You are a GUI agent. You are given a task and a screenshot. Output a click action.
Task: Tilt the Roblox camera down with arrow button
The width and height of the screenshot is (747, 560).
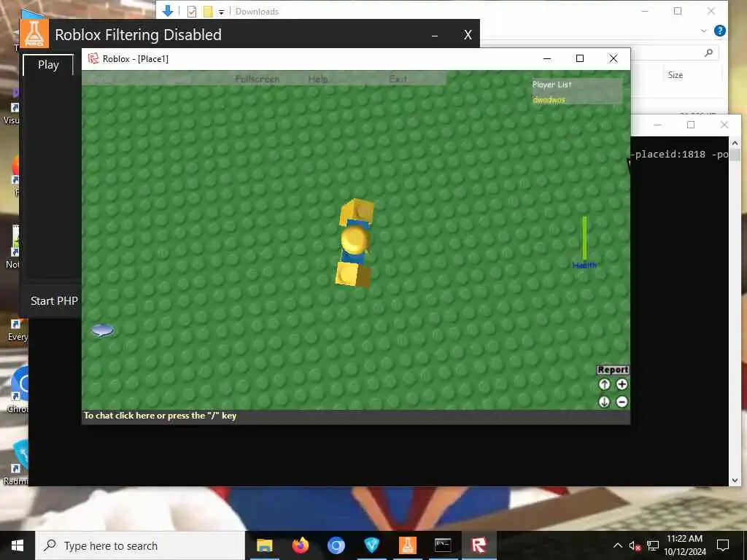coord(604,402)
